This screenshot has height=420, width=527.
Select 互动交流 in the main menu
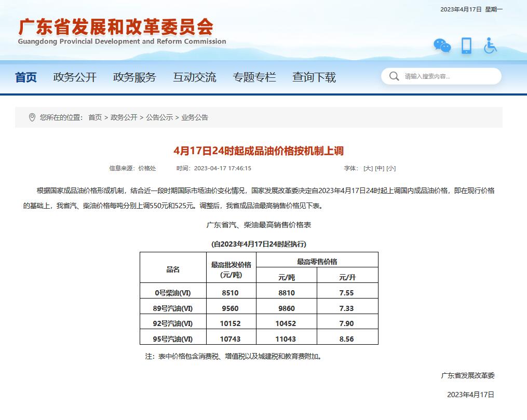pos(194,77)
